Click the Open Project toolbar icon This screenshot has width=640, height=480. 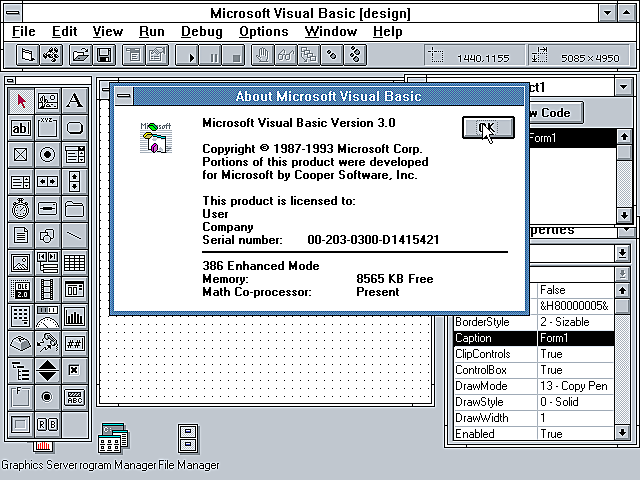point(80,55)
